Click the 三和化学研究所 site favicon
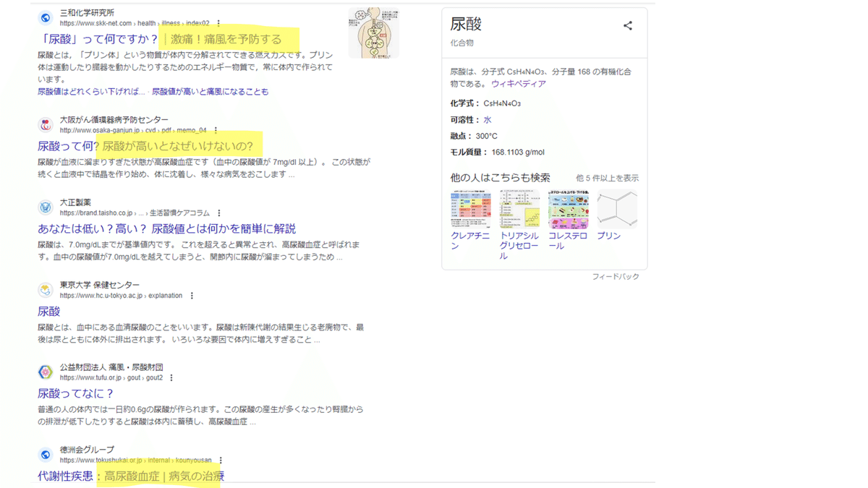868x488 pixels. click(x=46, y=17)
